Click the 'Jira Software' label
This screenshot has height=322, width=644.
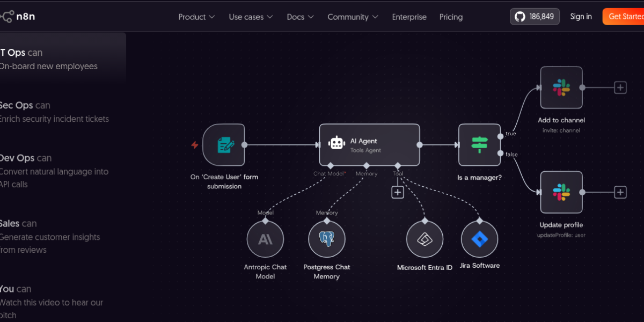click(x=480, y=265)
